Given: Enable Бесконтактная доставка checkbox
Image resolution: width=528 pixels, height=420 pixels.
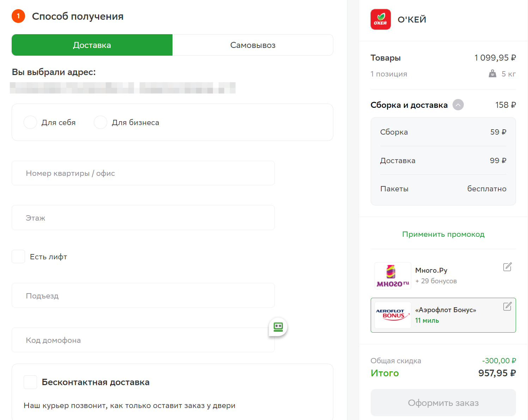Looking at the screenshot, I should [x=30, y=382].
